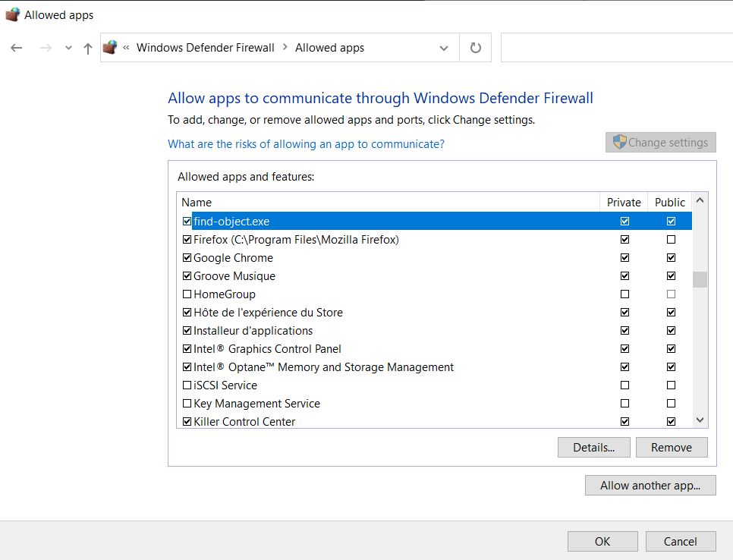Toggle Private checkbox for Groove Musique
The width and height of the screenshot is (733, 560).
tap(624, 276)
